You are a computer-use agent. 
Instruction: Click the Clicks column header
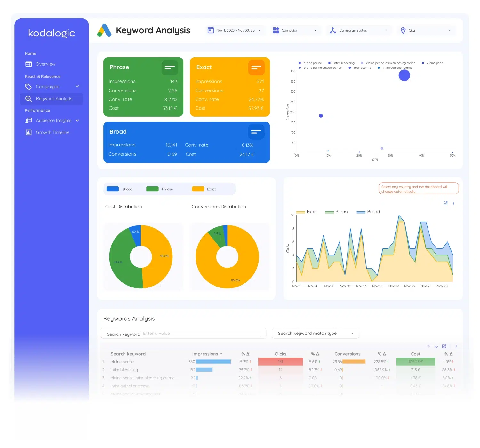tap(280, 354)
